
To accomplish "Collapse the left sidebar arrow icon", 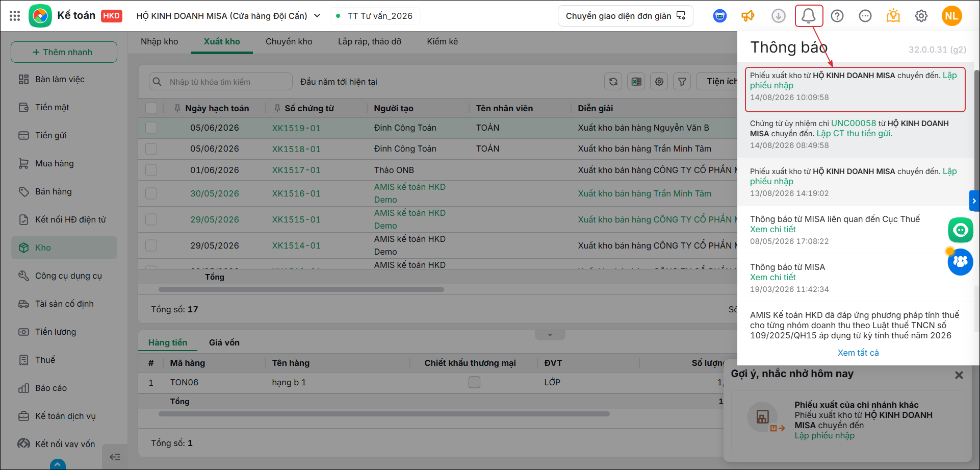I will tap(115, 457).
